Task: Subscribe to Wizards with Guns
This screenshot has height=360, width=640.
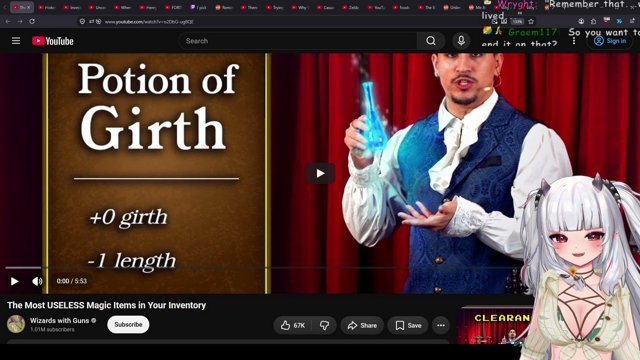Action: click(128, 324)
